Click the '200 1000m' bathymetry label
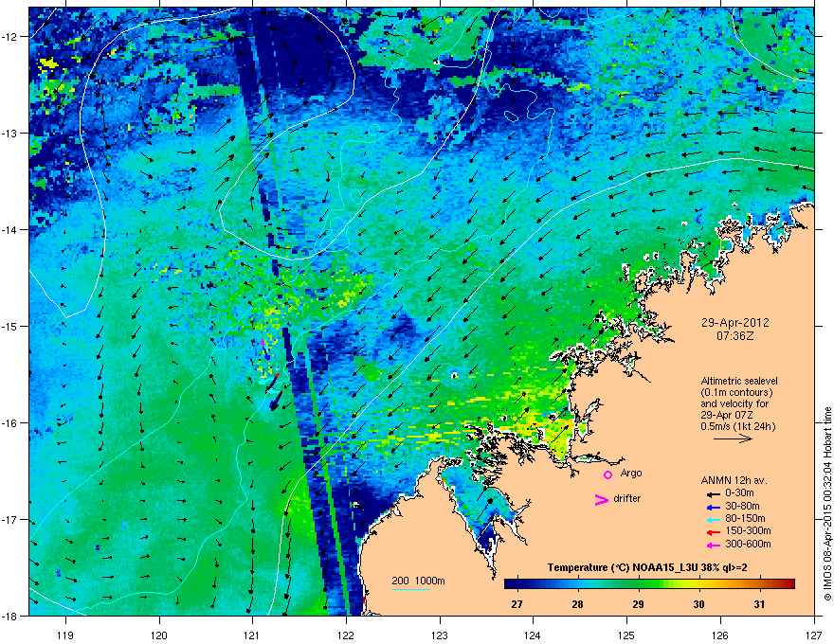Screen dimensions: 834x644 pyautogui.click(x=418, y=581)
